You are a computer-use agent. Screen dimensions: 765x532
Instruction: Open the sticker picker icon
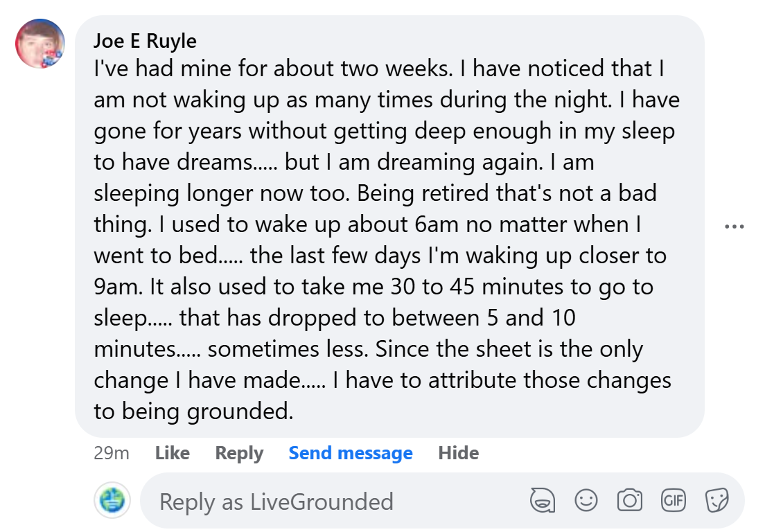[x=716, y=500]
